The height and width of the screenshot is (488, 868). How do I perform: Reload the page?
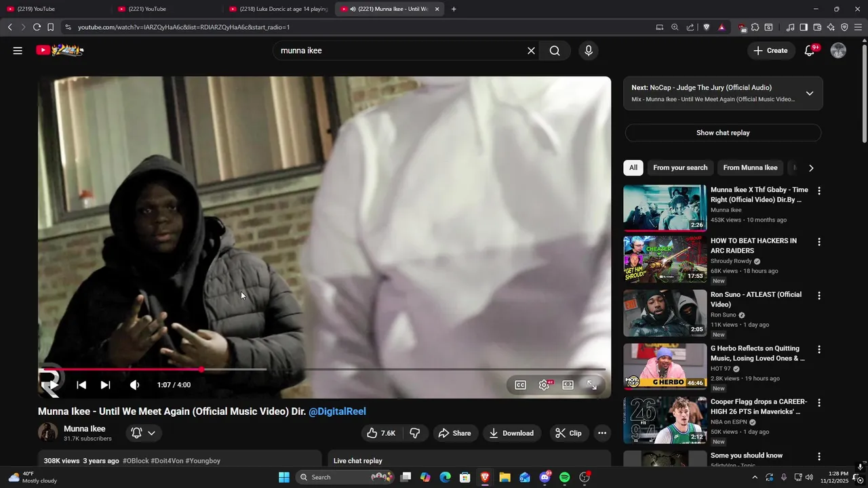pyautogui.click(x=37, y=27)
